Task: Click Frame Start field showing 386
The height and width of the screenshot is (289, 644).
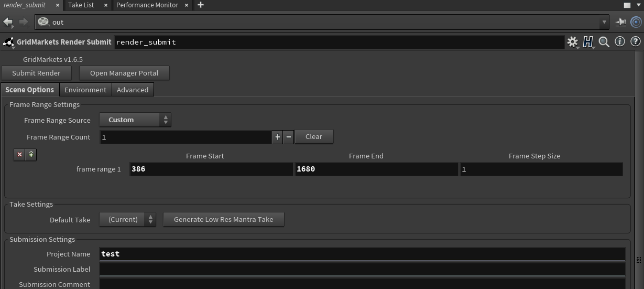Action: coord(211,169)
